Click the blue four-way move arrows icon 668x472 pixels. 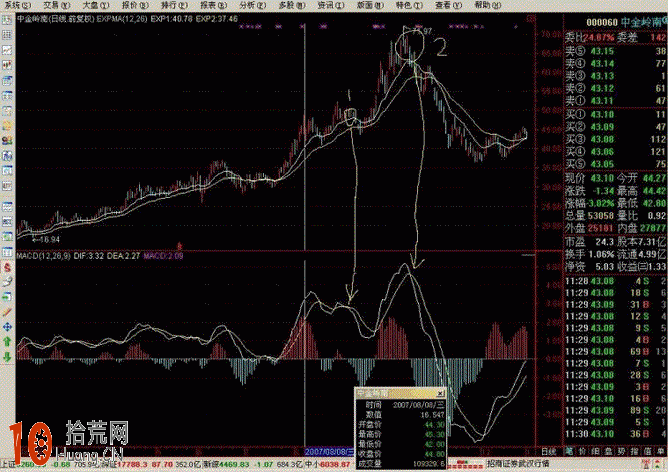7,327
